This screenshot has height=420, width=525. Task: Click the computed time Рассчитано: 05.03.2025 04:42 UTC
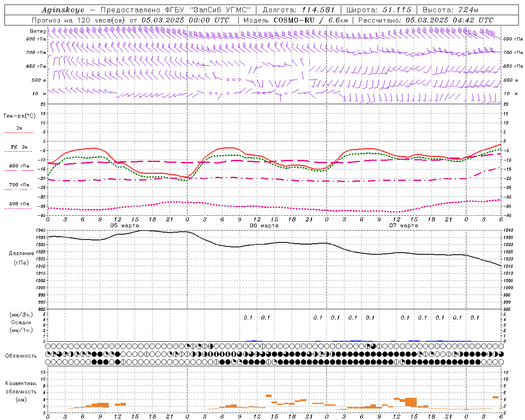(x=426, y=20)
